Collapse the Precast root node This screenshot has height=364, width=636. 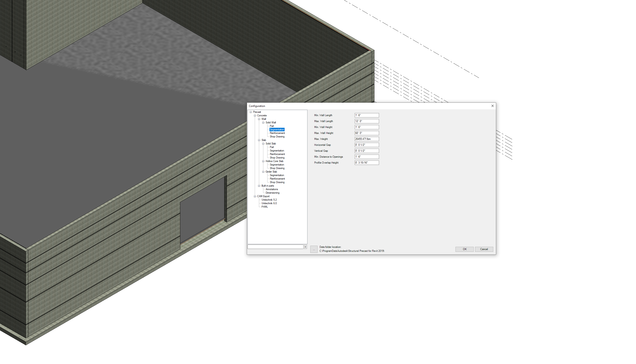(x=251, y=112)
